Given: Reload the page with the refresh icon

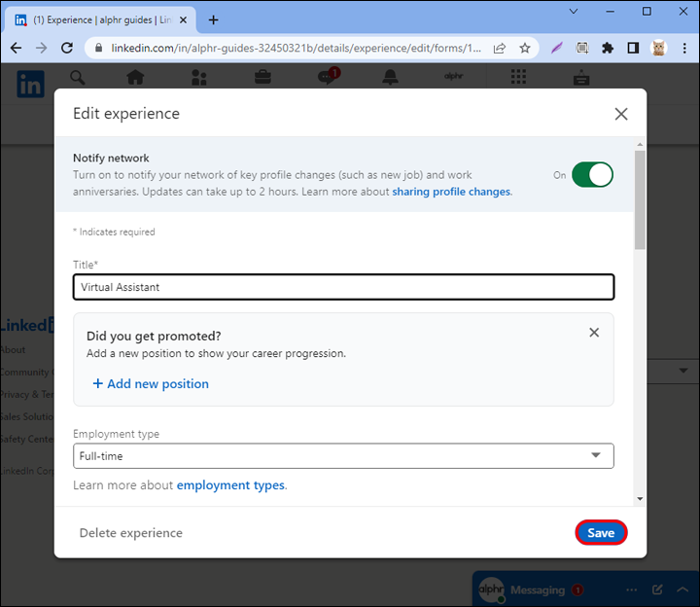Looking at the screenshot, I should tap(67, 48).
